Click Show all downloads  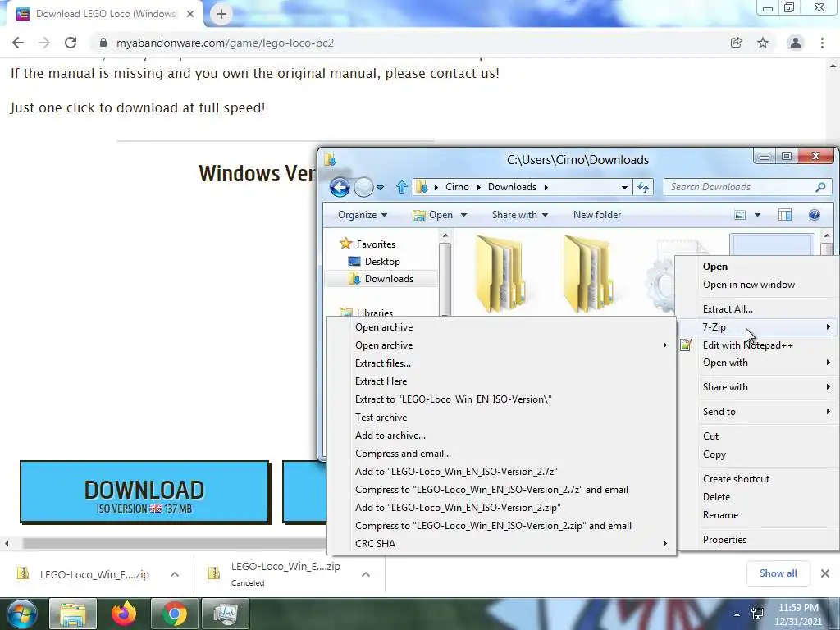(x=778, y=573)
